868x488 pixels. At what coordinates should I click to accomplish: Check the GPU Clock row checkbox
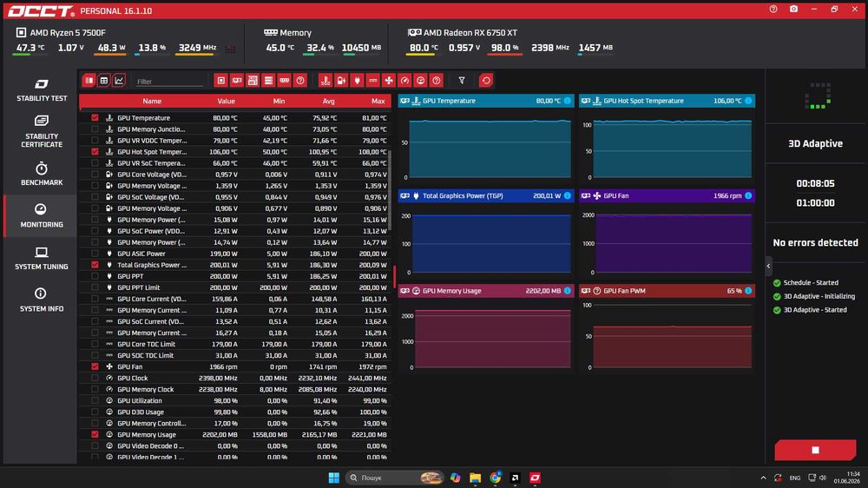point(95,378)
